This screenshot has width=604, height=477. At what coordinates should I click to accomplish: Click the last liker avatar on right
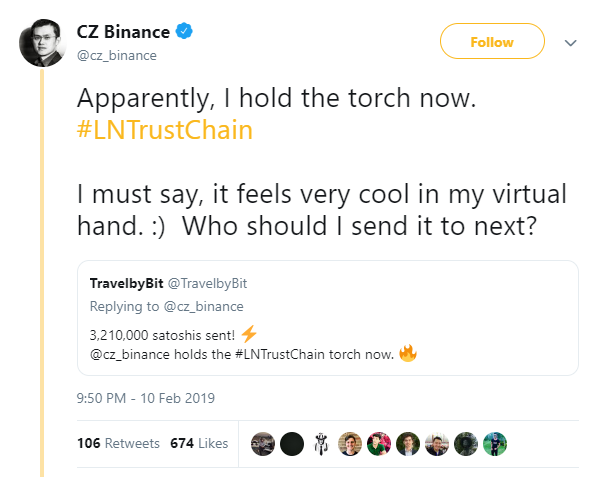(x=496, y=443)
